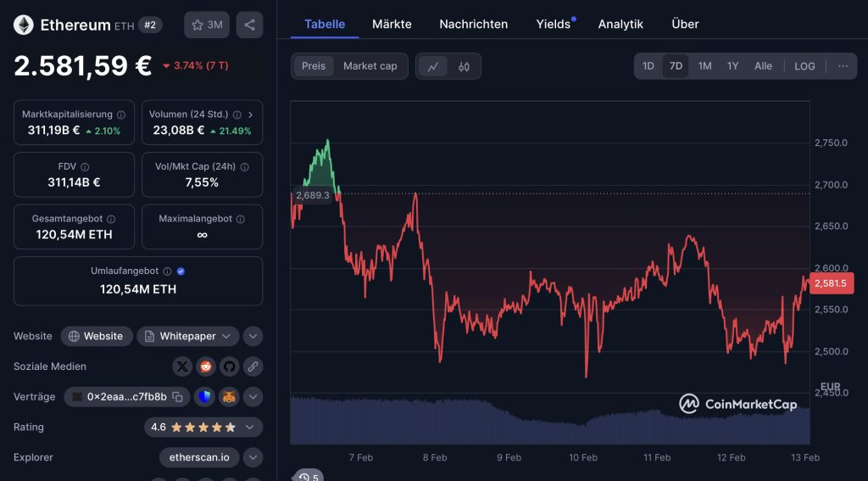Click the 7,55% Vol/Mkt Cap value
Screen dimensions: 868x481
click(202, 182)
